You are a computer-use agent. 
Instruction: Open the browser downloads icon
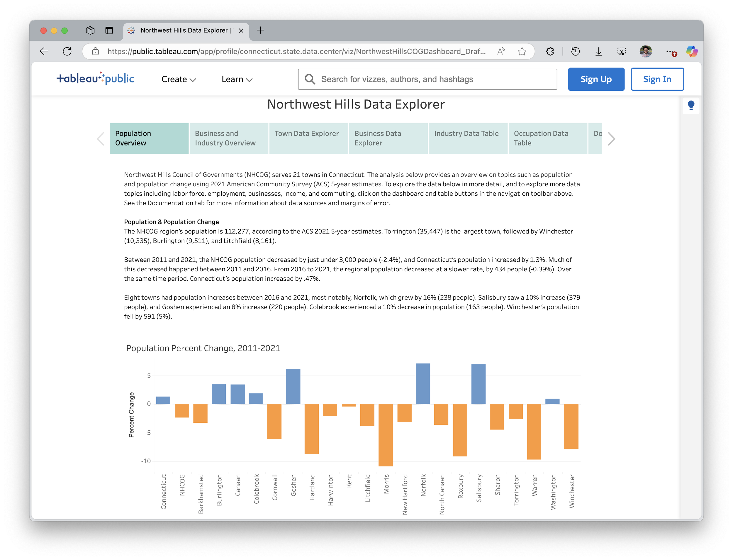tap(598, 51)
